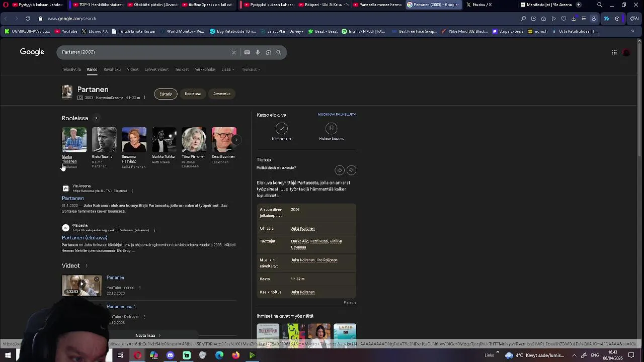The width and height of the screenshot is (644, 362).
Task: Open Yle Areena Partanen result
Action: [73, 198]
